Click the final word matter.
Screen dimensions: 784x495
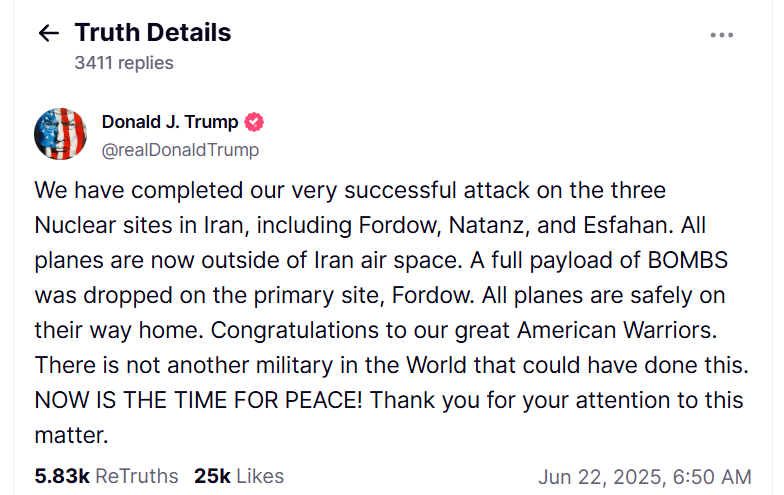pos(71,436)
